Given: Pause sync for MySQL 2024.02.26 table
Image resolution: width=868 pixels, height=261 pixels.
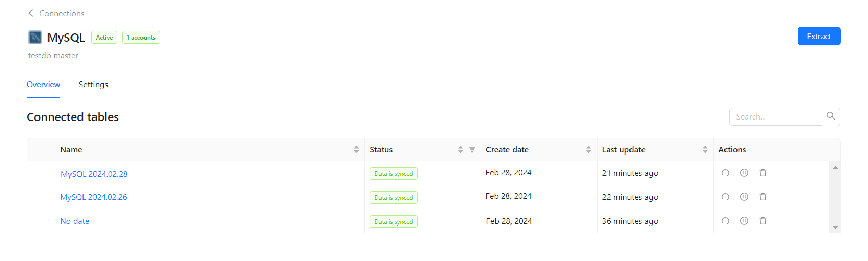Looking at the screenshot, I should [x=744, y=197].
